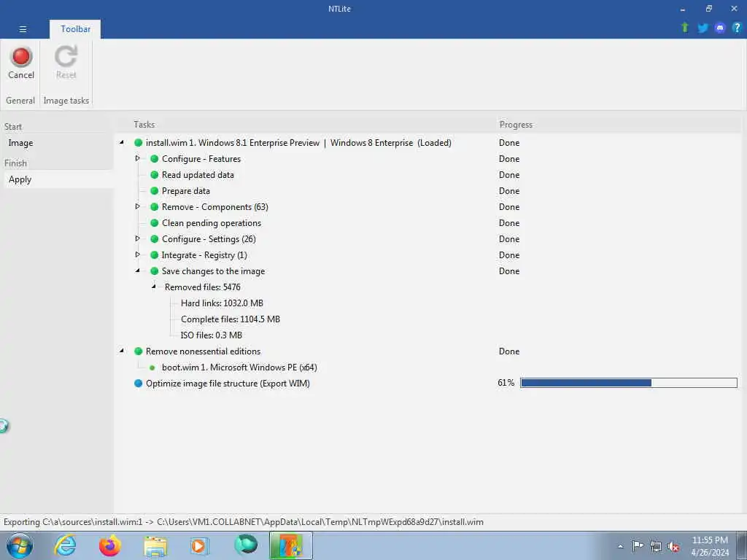This screenshot has height=560, width=747.
Task: Click status dot next to Read updated data
Action: (x=155, y=175)
